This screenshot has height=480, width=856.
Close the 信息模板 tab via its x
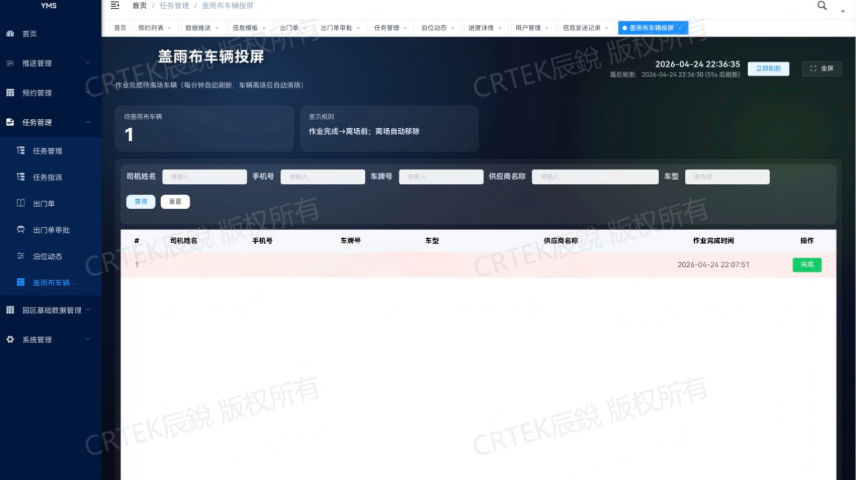coord(264,28)
